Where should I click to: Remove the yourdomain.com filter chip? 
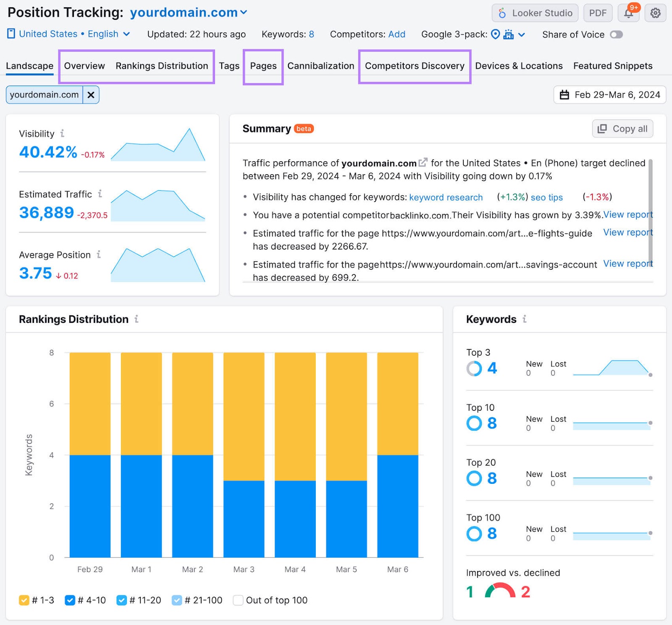pyautogui.click(x=91, y=95)
